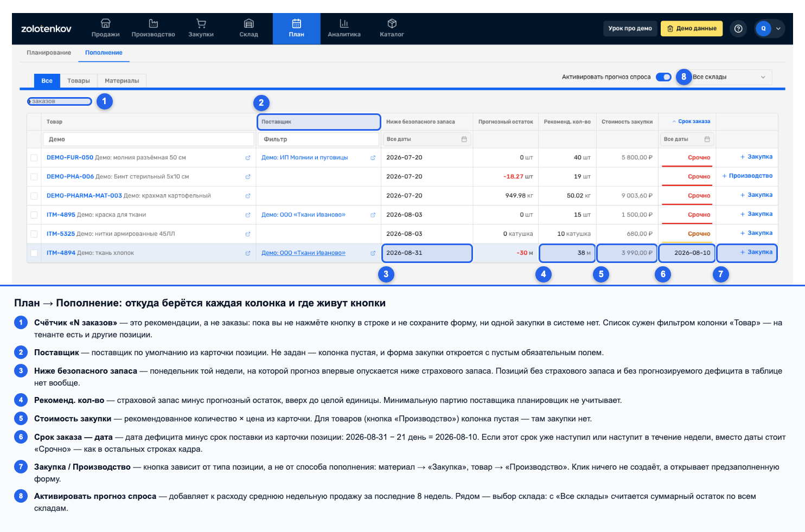The width and height of the screenshot is (805, 532).
Task: Open external link icon for DEMO-FUR-050
Action: pyautogui.click(x=248, y=158)
